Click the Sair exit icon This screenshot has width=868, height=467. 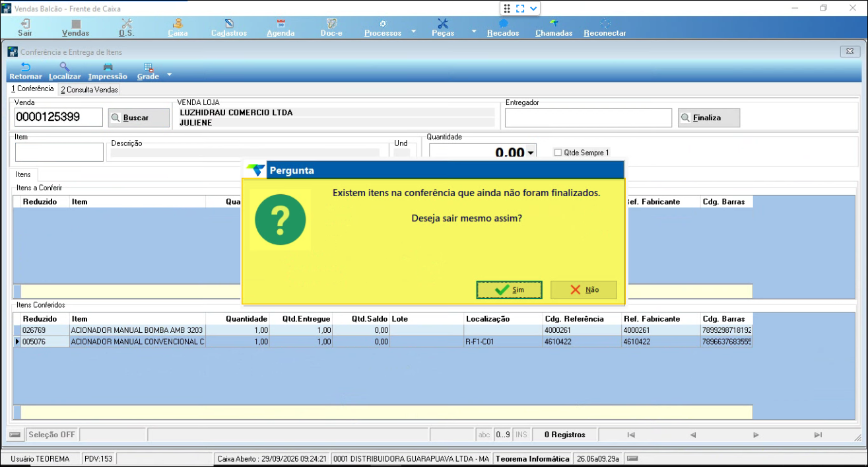25,24
